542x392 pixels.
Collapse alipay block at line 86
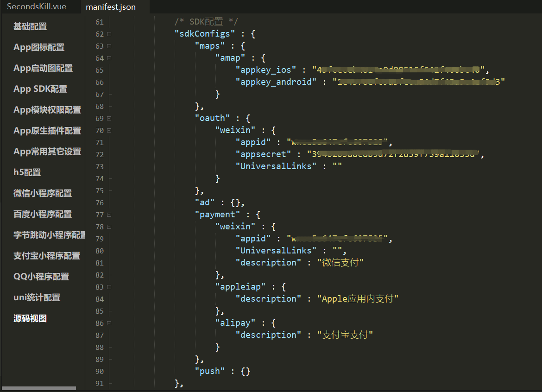click(x=109, y=323)
